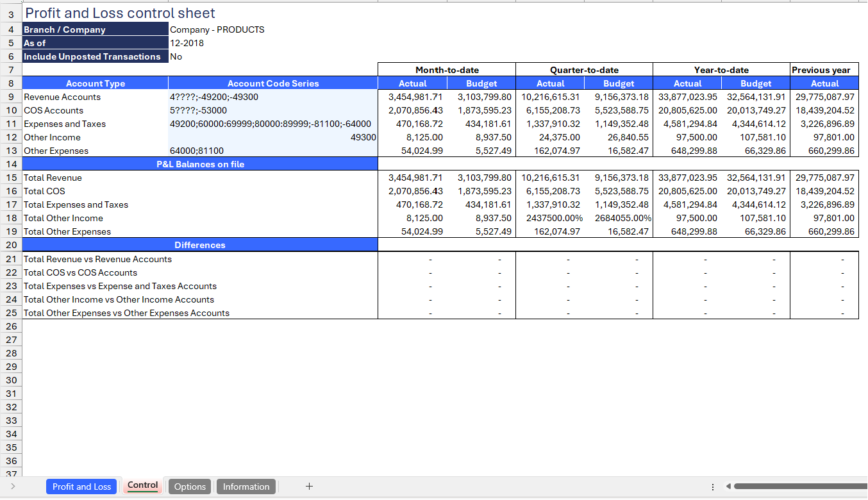Click the Account Code Series column header
868x500 pixels.
[x=273, y=83]
